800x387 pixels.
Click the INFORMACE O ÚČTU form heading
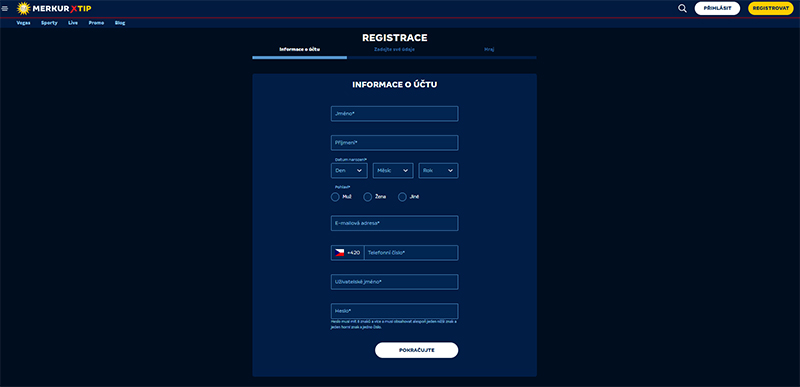[394, 85]
